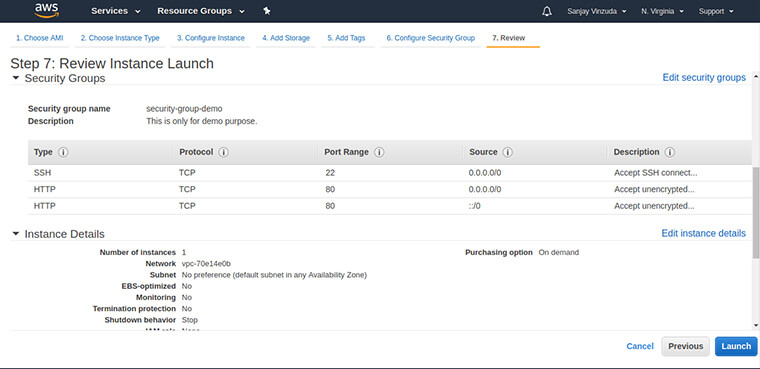Open Sanjay Vinzuda account menu
The height and width of the screenshot is (369, 760).
pos(596,11)
